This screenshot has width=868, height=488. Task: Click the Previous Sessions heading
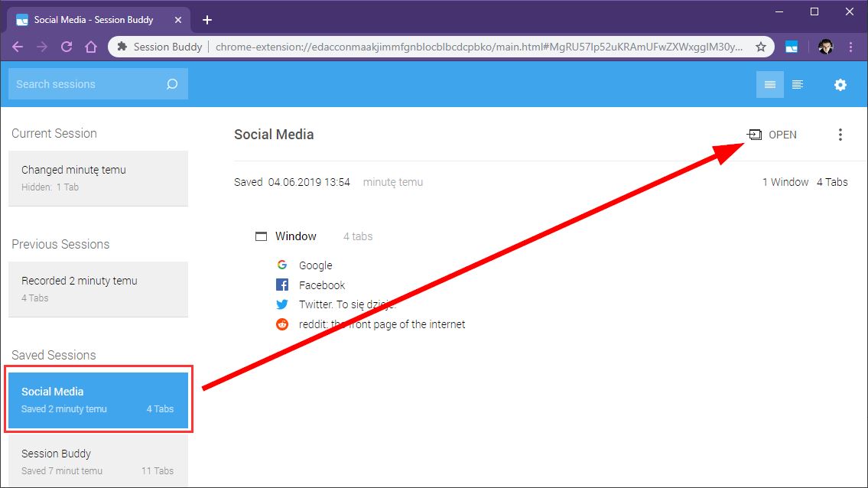[x=60, y=244]
